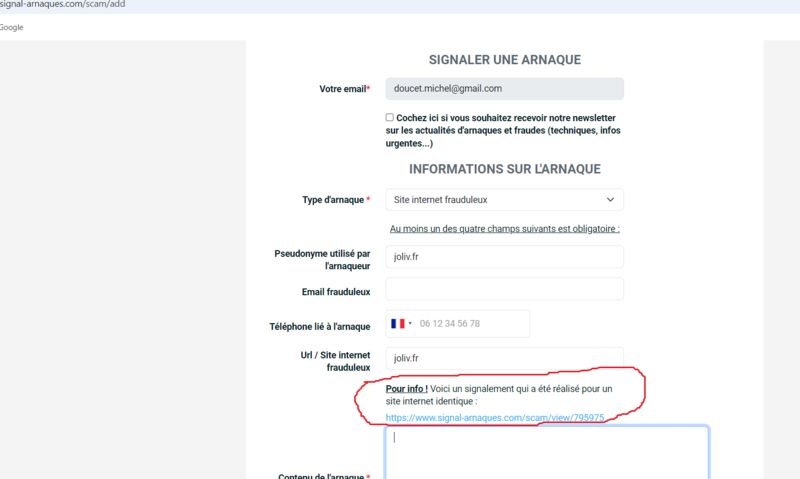Click the underlined "Au moins un des quatre champs" text
This screenshot has width=800, height=479.
(504, 229)
